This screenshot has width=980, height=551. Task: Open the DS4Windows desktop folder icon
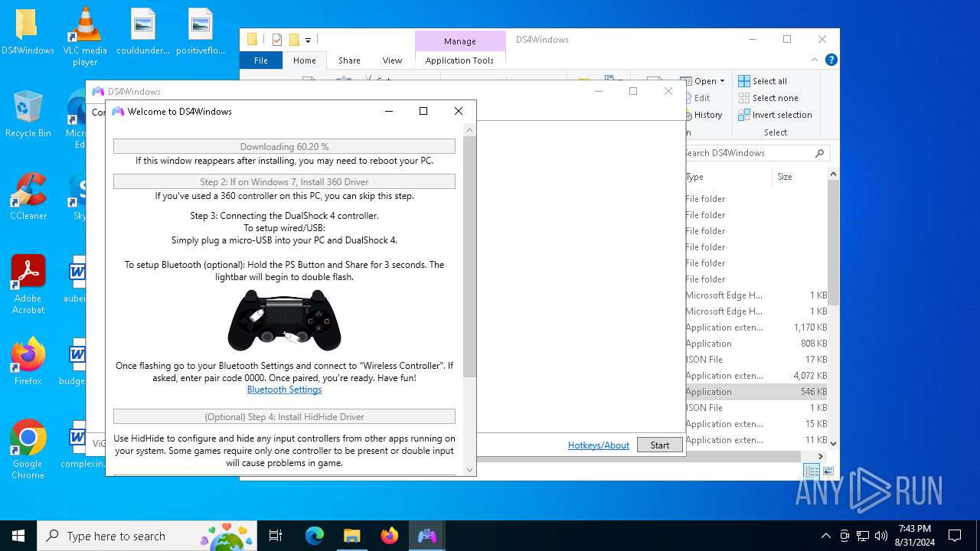pos(27,32)
